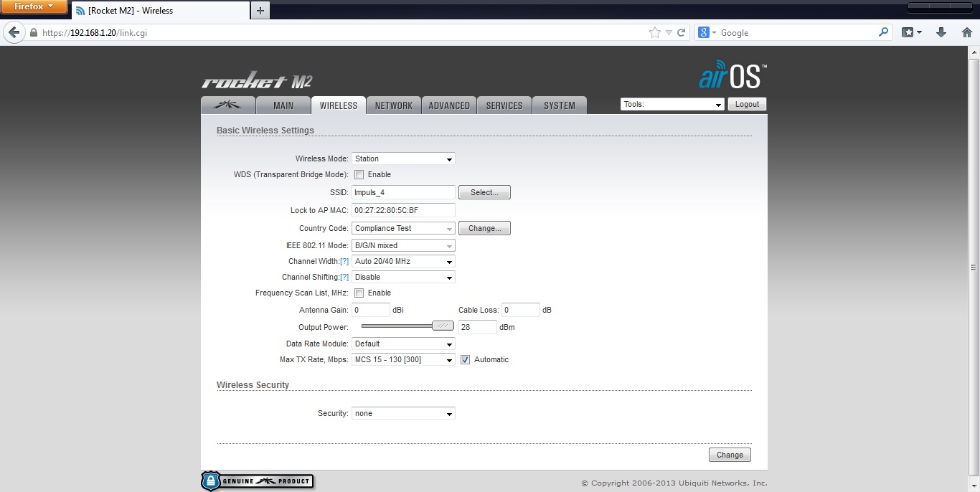The width and height of the screenshot is (980, 492).
Task: Open the Firefox downloads arrow icon
Action: [x=942, y=32]
